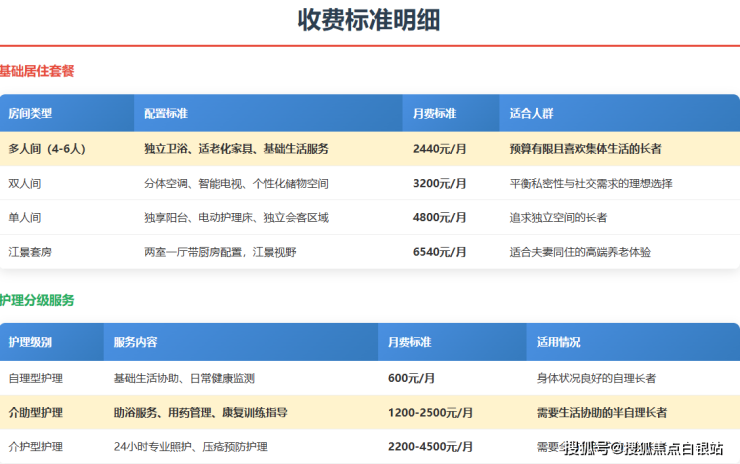Choose the 介护型护理 care level cell
The image size is (740, 464).
coord(36,446)
